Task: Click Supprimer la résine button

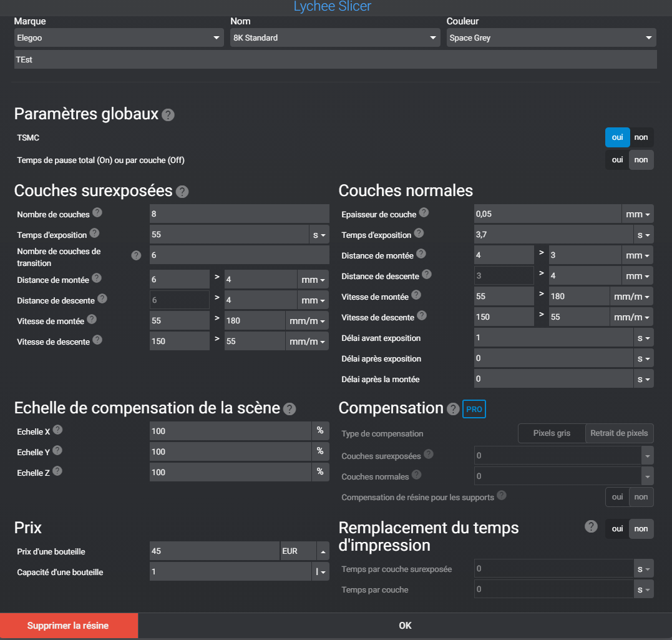Action: coord(68,626)
